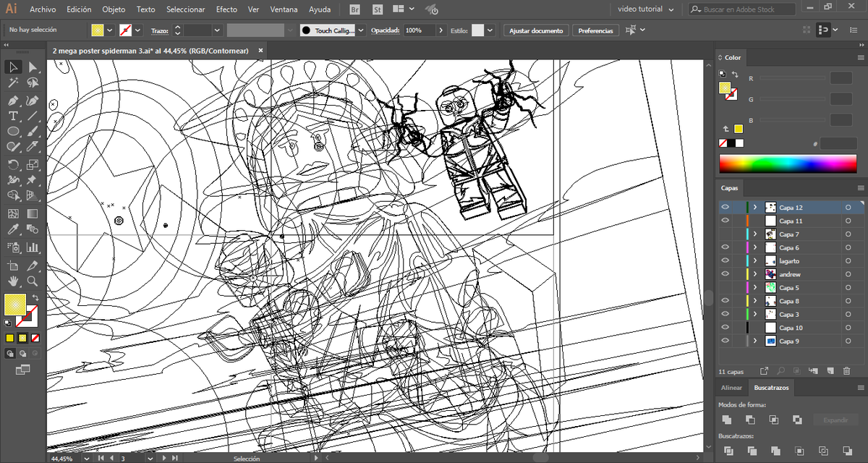Pick a color from the spectrum bar
Screen dimensions: 868x463
(787, 163)
